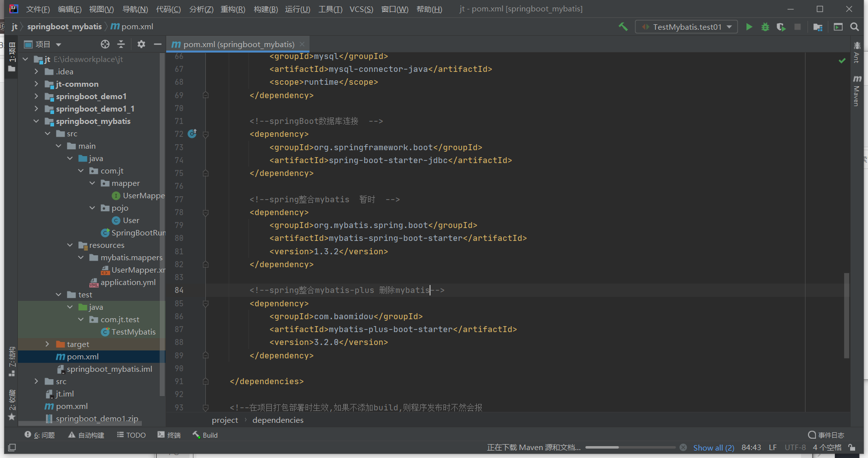The height and width of the screenshot is (458, 868).
Task: Select application.yml in the project tree
Action: pos(128,282)
